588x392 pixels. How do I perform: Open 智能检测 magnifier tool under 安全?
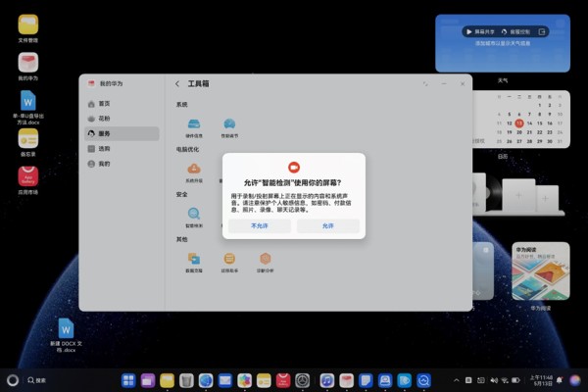pos(194,218)
